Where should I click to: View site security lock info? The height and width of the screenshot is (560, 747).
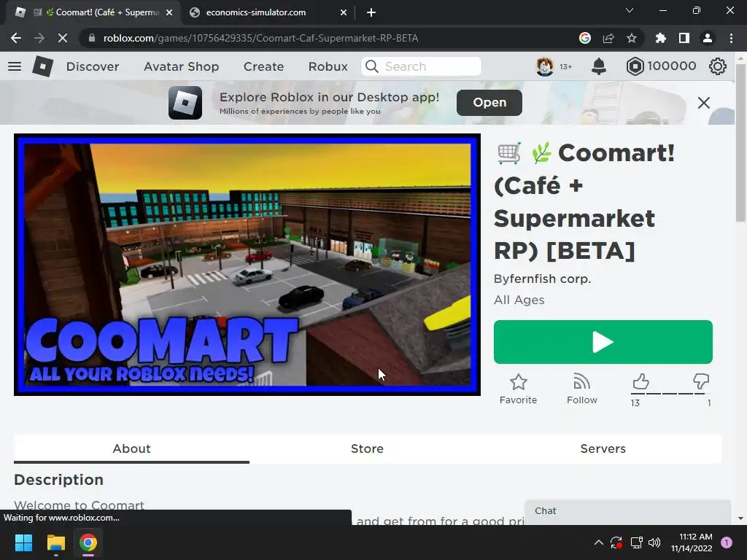pyautogui.click(x=92, y=38)
